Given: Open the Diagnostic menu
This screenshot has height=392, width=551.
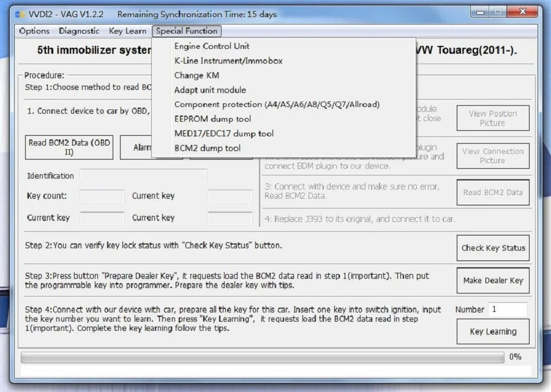Looking at the screenshot, I should coord(79,31).
